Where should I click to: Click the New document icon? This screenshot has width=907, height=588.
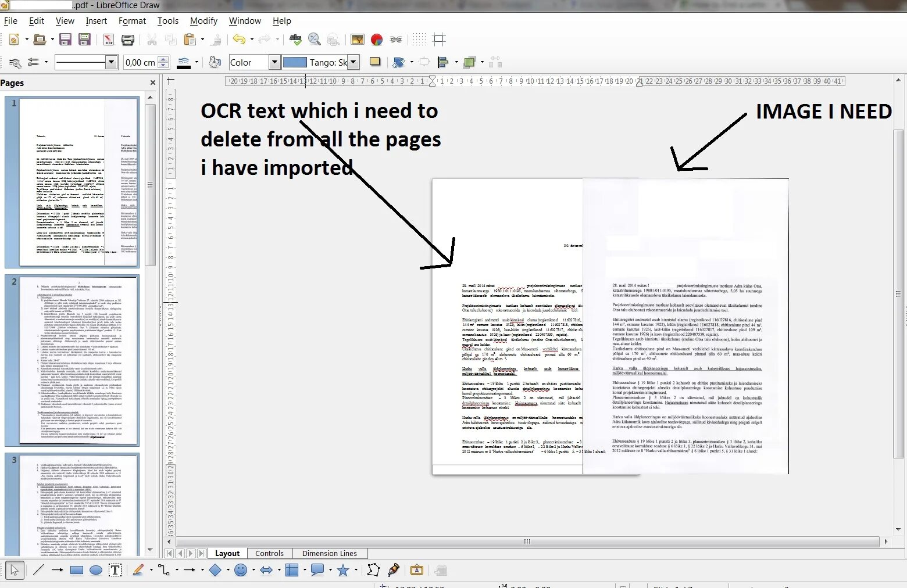pyautogui.click(x=14, y=40)
